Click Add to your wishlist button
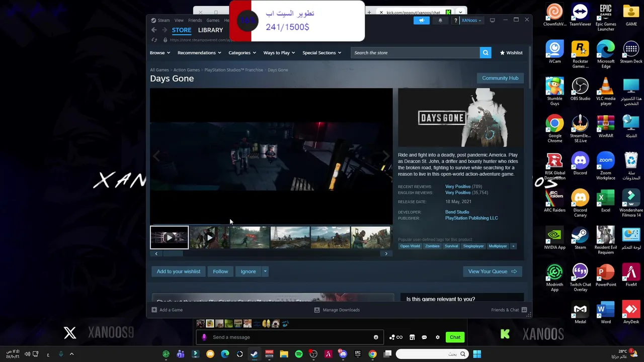This screenshot has width=644, height=362. (179, 271)
